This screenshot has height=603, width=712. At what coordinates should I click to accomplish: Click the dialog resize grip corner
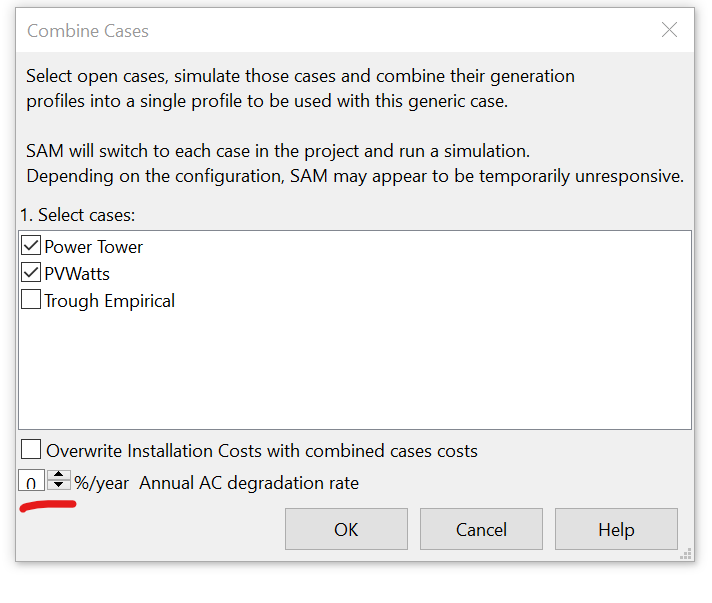coord(686,554)
